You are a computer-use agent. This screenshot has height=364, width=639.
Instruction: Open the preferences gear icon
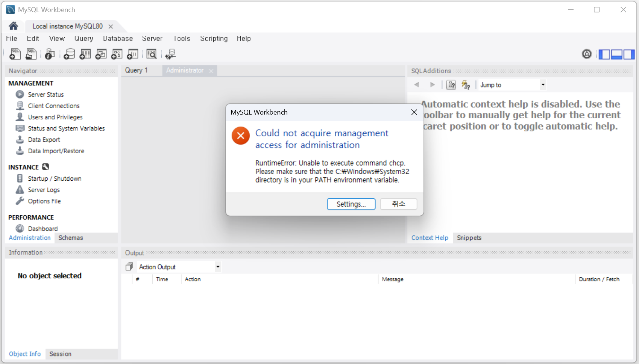[x=587, y=54]
